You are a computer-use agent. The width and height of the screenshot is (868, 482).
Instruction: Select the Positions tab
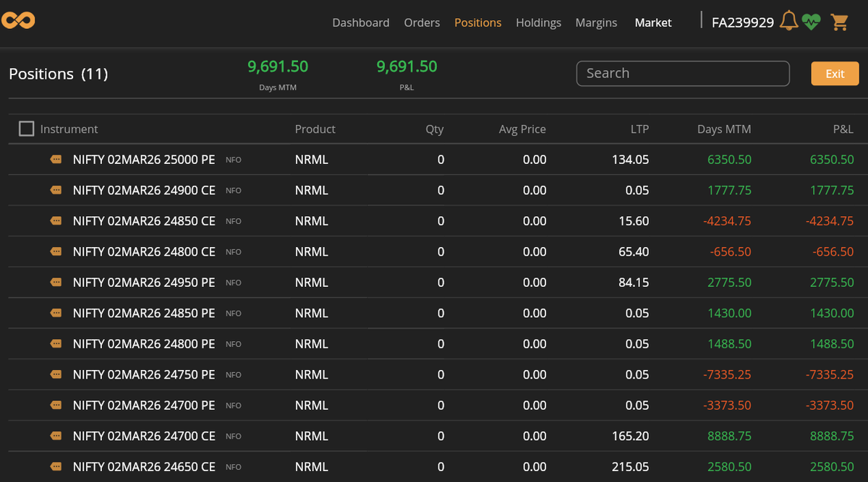click(x=477, y=22)
